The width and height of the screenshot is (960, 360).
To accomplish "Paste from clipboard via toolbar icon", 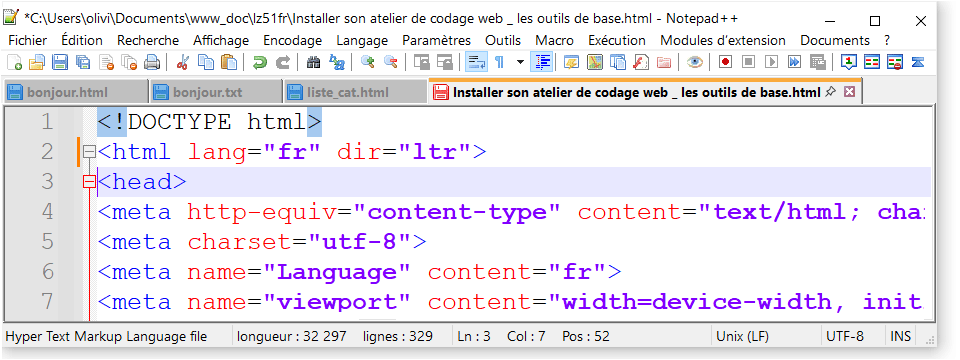I will (228, 62).
